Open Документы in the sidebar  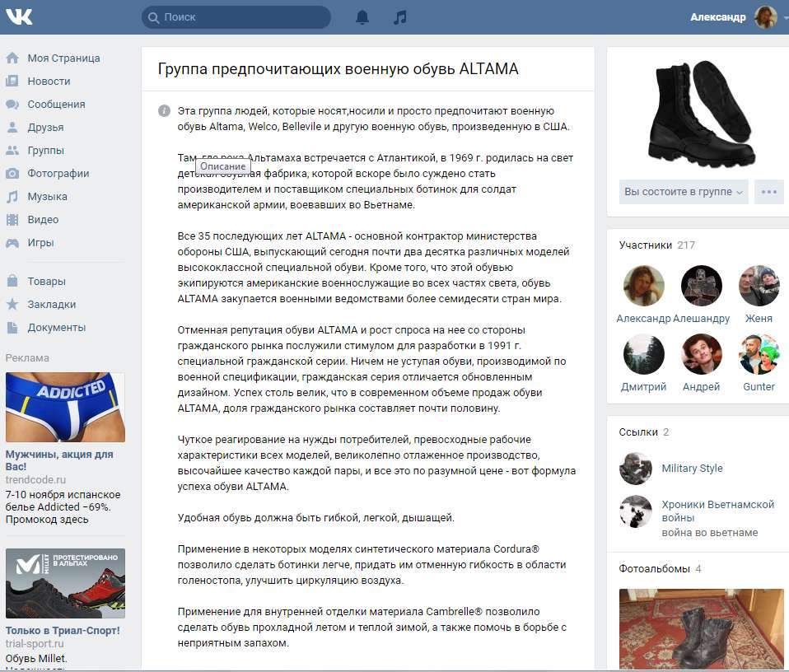click(x=56, y=328)
